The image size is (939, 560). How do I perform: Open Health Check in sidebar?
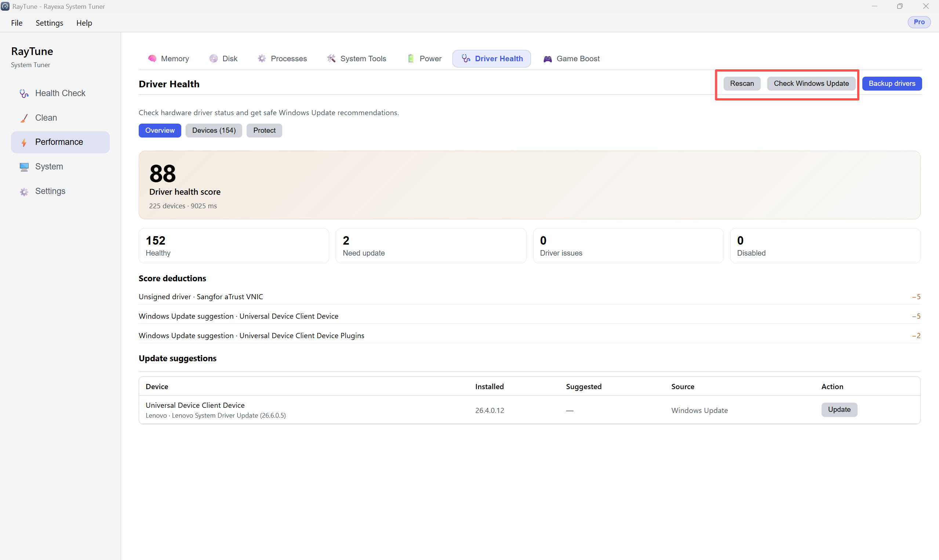(x=61, y=93)
